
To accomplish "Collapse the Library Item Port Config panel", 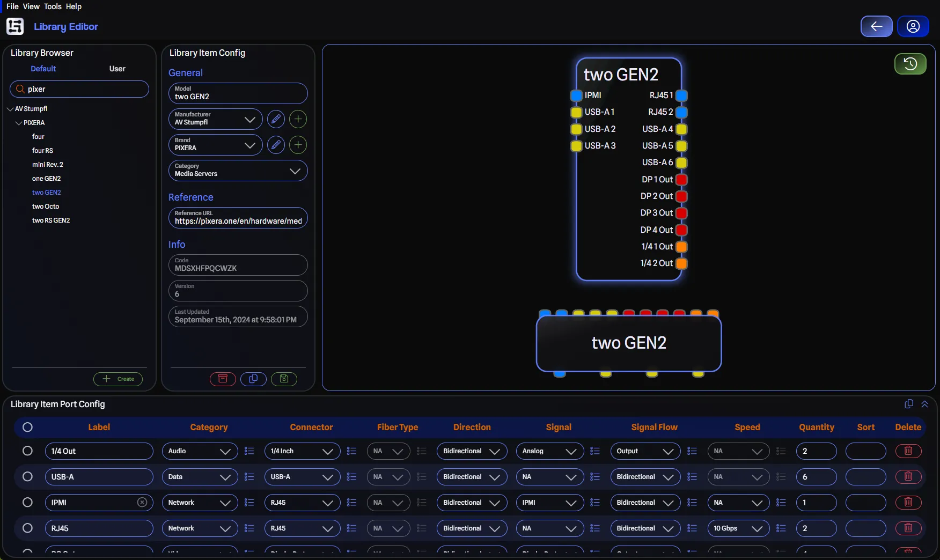I will click(x=924, y=404).
